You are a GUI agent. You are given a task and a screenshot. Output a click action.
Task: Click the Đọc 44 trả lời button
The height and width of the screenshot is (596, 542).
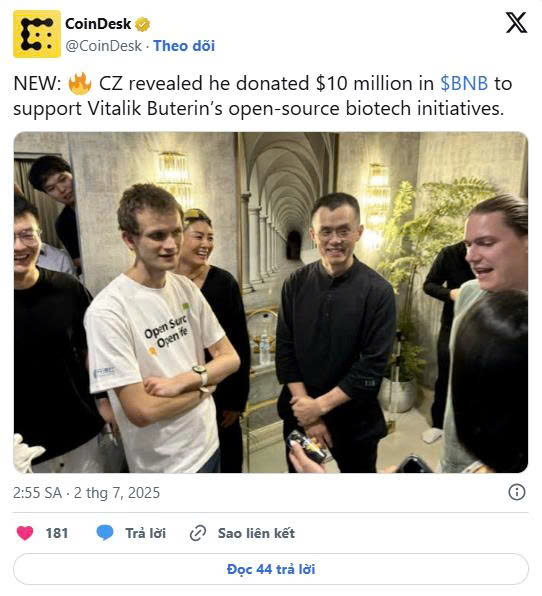coord(271,569)
